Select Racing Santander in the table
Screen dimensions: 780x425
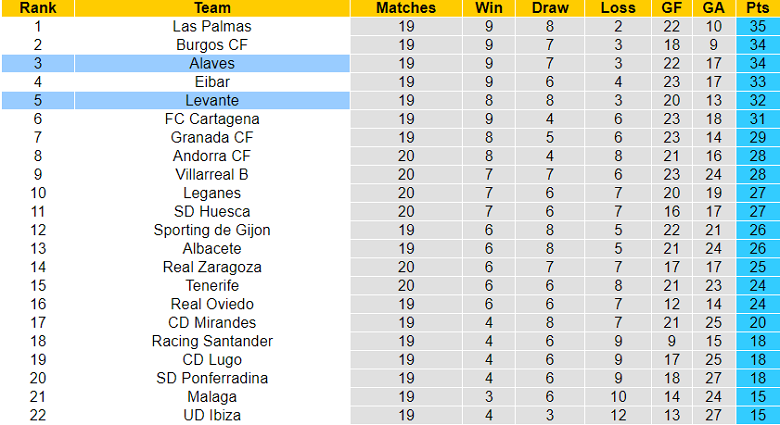[x=212, y=341]
